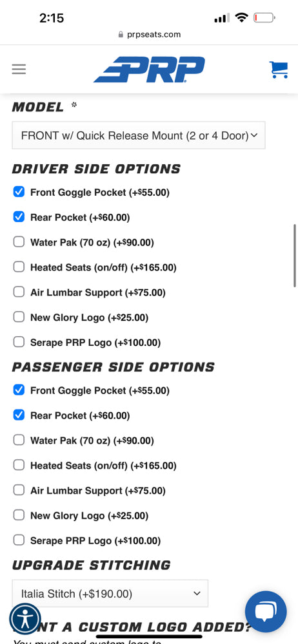Enable driver side Air Lumbar Support
298x644 pixels.
[19, 292]
